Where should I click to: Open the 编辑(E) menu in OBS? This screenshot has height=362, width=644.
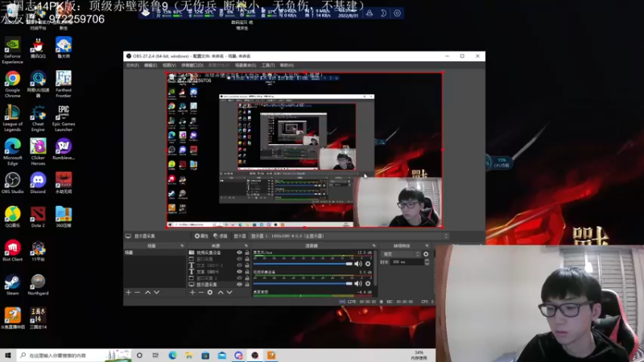151,65
